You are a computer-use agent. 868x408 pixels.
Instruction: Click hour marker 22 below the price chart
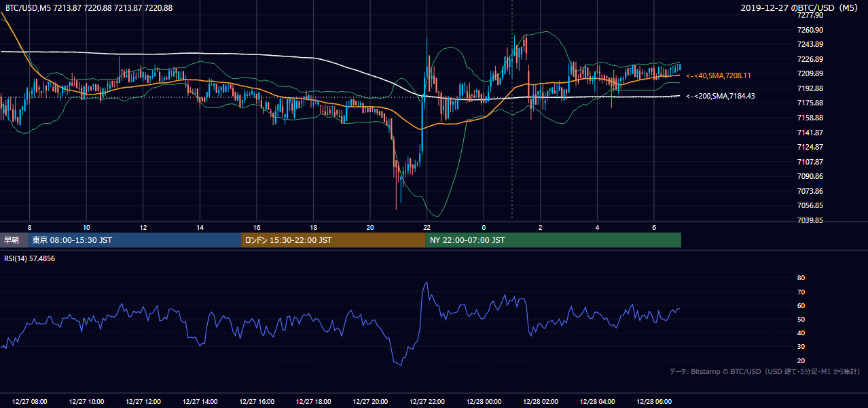[427, 227]
